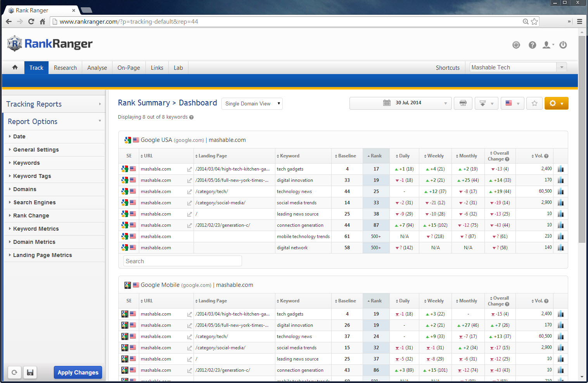Viewport: 588px width, 383px height.
Task: Click the Apply Changes button
Action: 78,373
